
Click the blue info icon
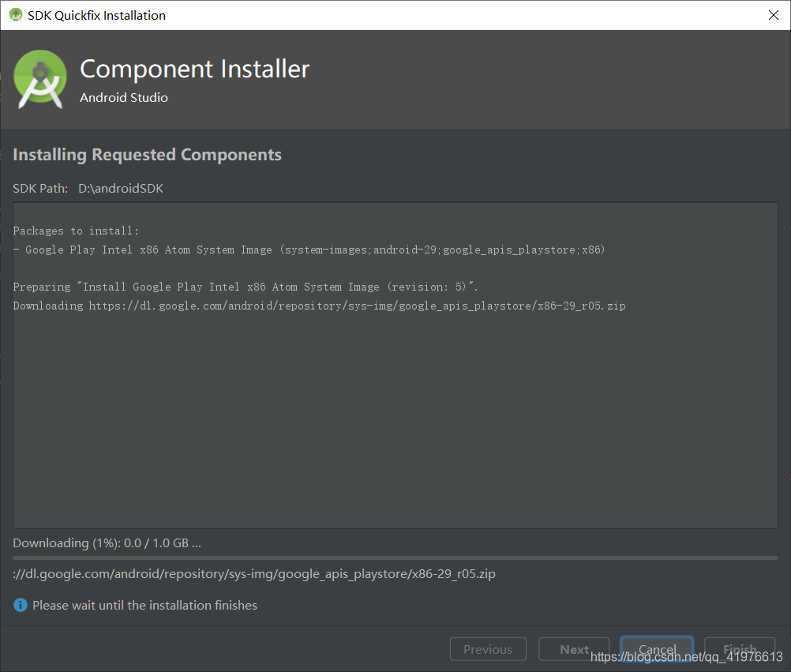[x=21, y=606]
